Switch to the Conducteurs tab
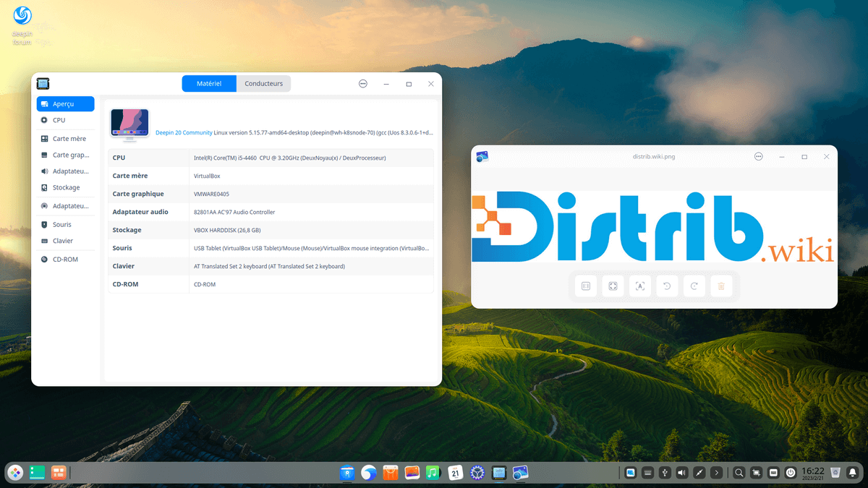Image resolution: width=868 pixels, height=488 pixels. [x=263, y=83]
